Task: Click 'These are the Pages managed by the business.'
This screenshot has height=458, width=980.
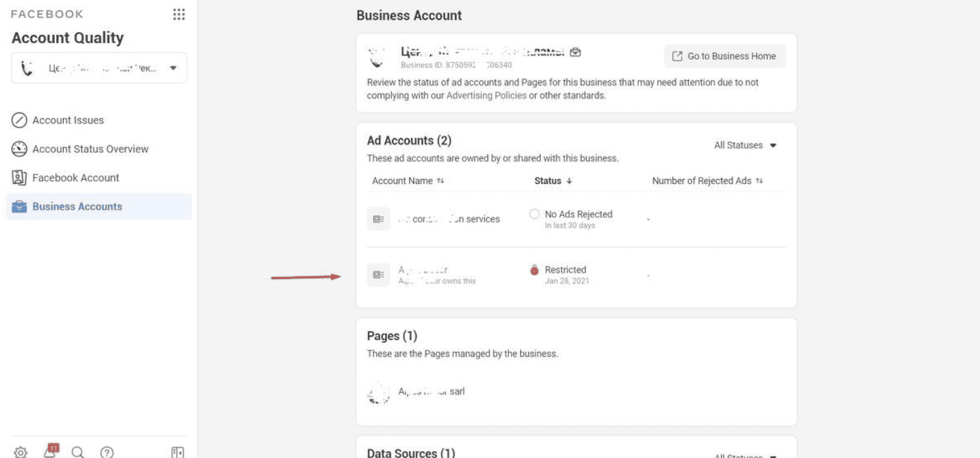Action: pyautogui.click(x=463, y=354)
